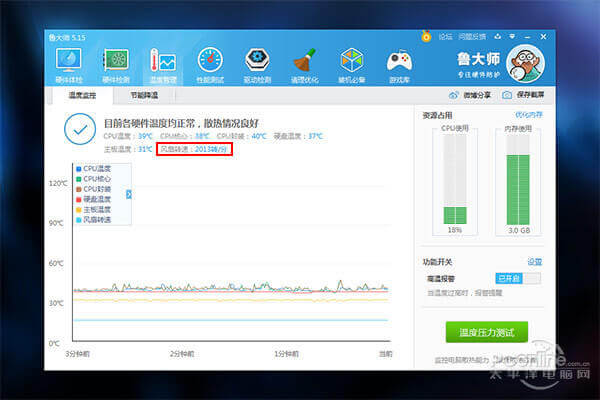Open the 硬件检测 hardware detection icon
The width and height of the screenshot is (600, 400).
[x=116, y=65]
